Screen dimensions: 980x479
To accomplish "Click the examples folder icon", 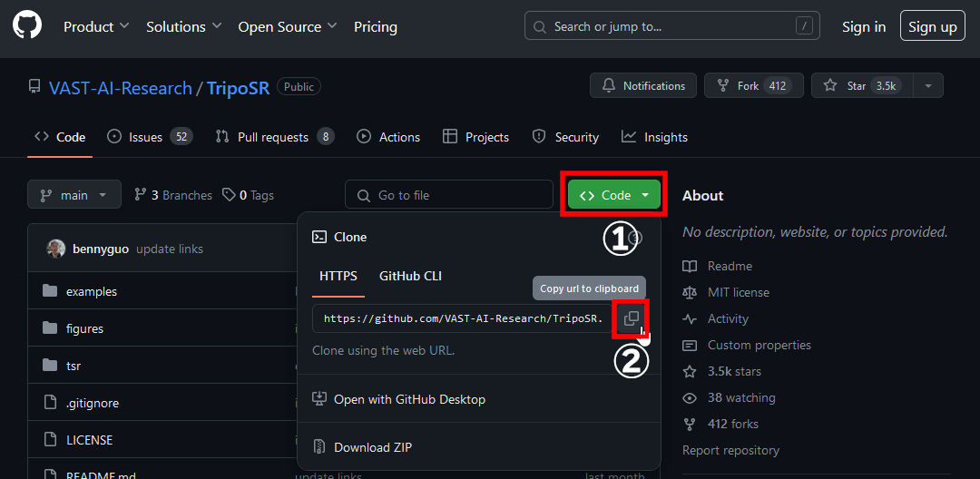I will 50,291.
